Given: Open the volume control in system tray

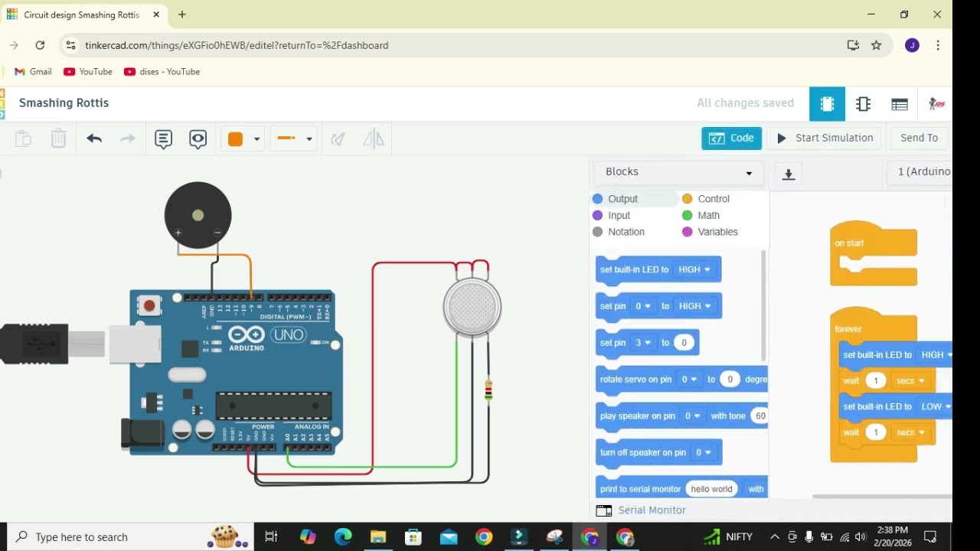Looking at the screenshot, I should pos(861,537).
